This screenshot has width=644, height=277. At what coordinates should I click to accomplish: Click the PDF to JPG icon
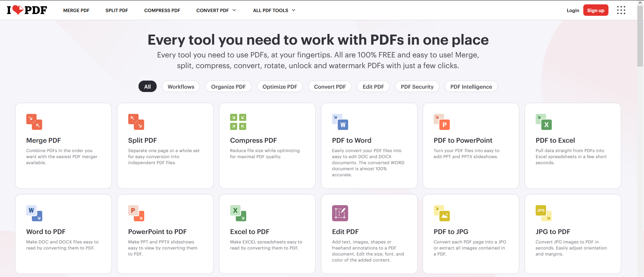coord(442,213)
